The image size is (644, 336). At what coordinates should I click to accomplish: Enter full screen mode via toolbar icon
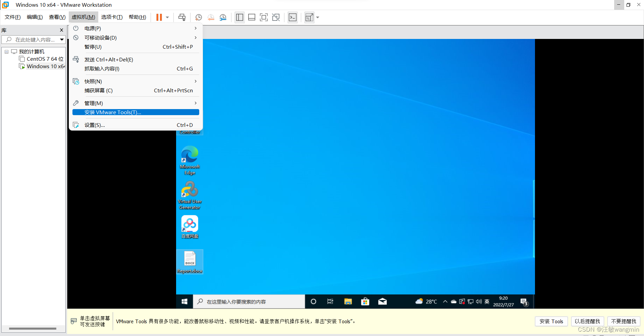coord(264,17)
